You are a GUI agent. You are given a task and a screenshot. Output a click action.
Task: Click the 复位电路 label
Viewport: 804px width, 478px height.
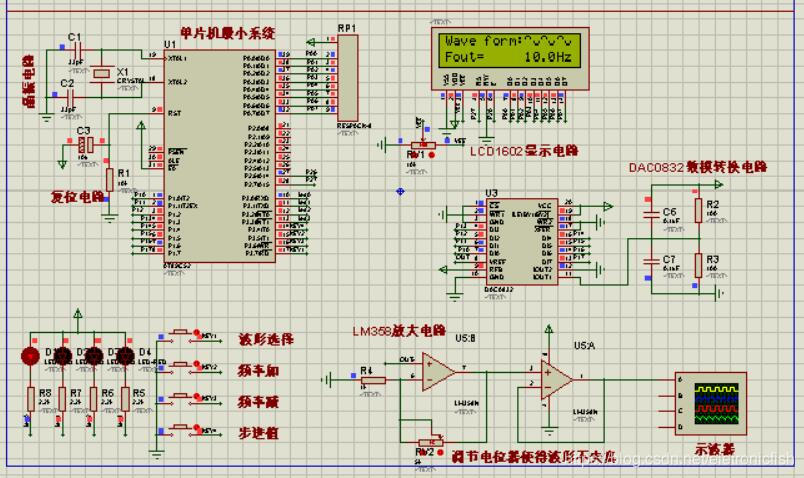pos(77,197)
